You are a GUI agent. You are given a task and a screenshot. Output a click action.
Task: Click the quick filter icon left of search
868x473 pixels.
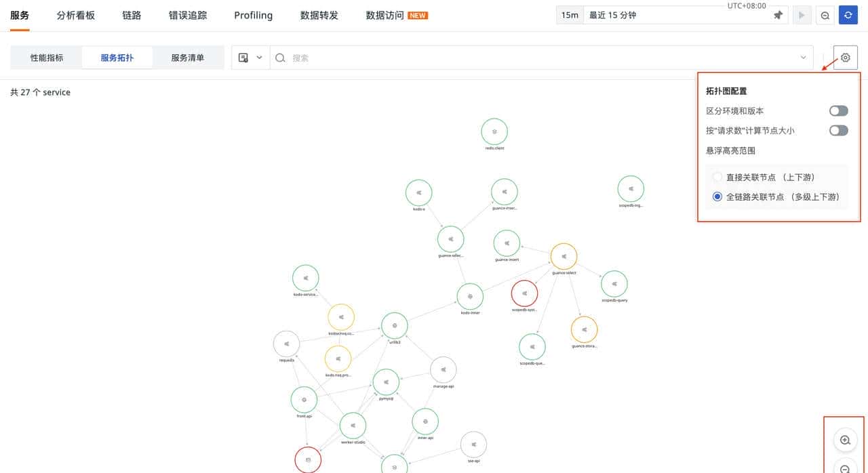coord(242,57)
